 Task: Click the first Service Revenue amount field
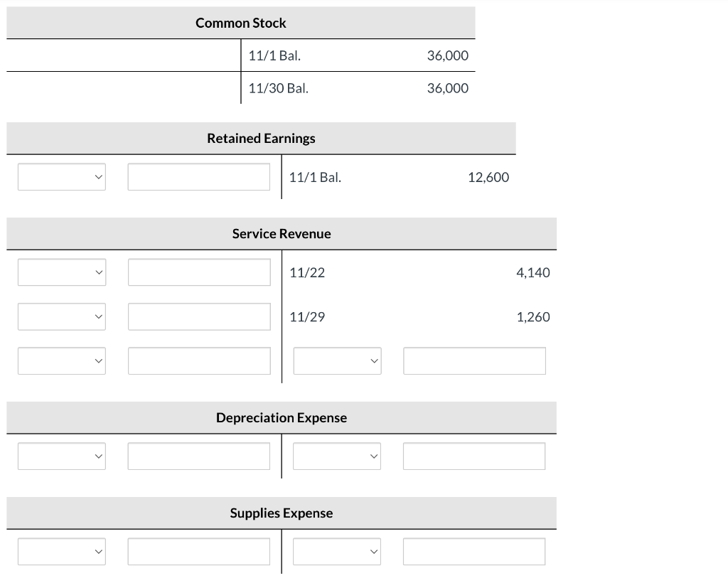(198, 272)
